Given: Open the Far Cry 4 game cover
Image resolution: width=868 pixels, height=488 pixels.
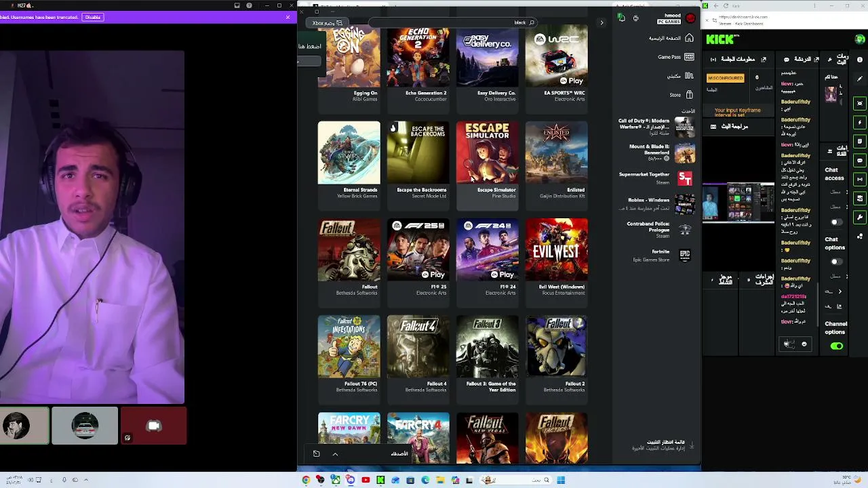Looking at the screenshot, I should click(418, 438).
